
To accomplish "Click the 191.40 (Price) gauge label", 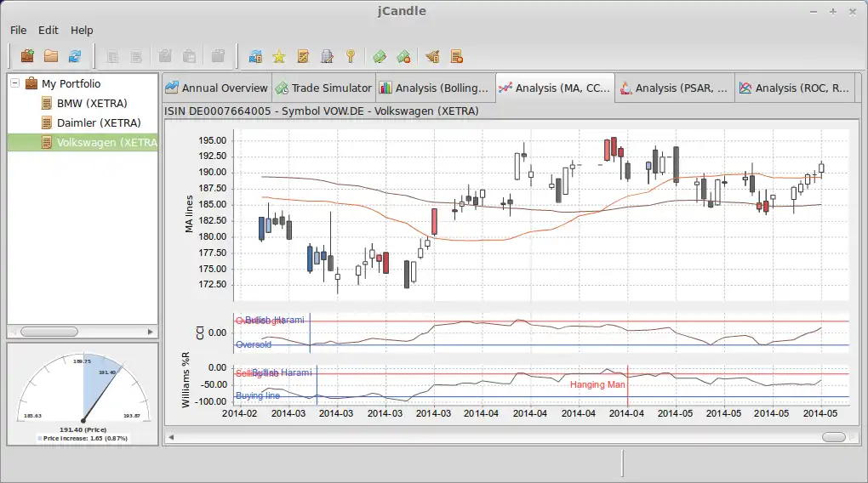I will coord(83,430).
